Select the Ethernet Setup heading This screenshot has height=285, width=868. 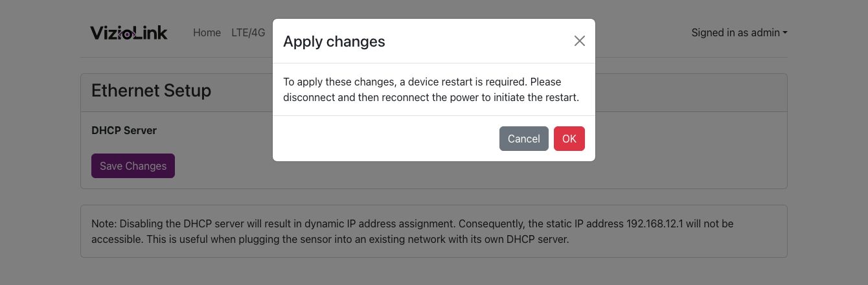[x=151, y=90]
